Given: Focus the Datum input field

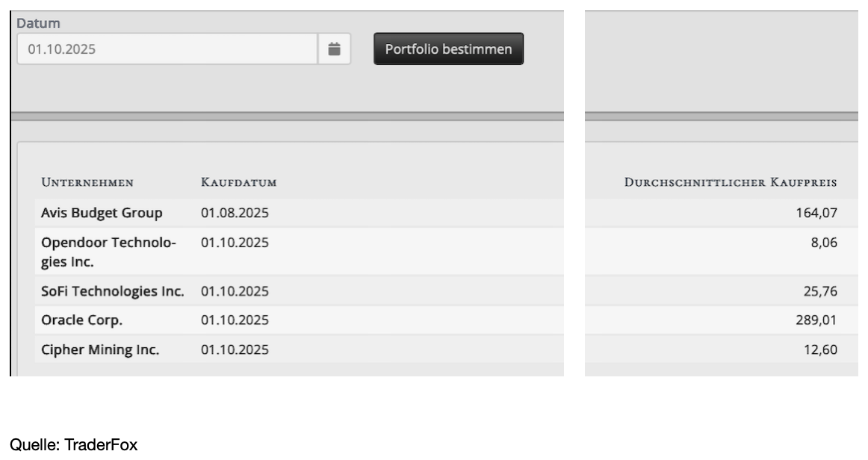Looking at the screenshot, I should pos(167,49).
